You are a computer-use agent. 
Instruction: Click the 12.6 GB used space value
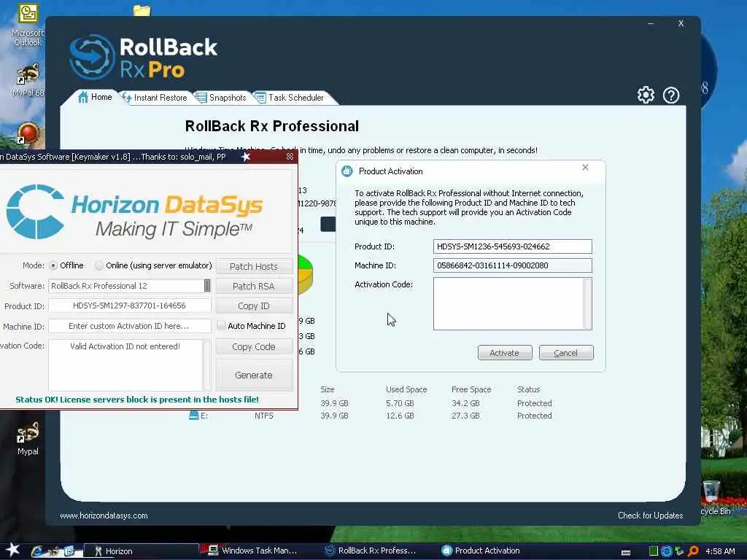coord(400,415)
